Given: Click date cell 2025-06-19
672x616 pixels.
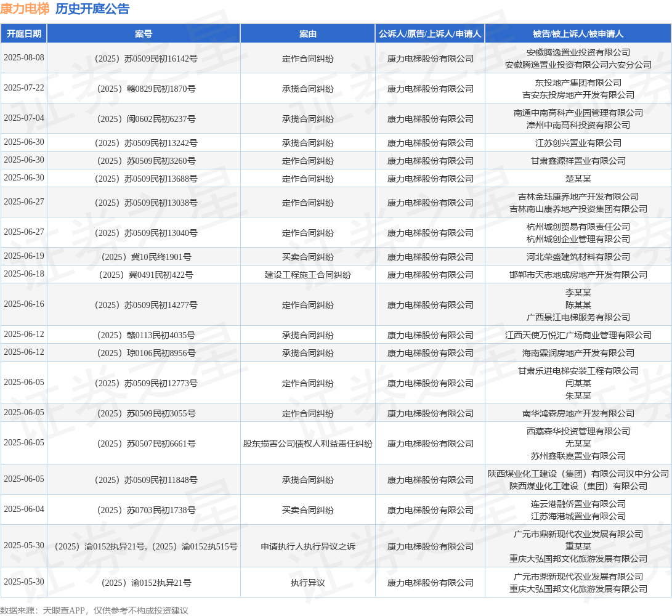Looking at the screenshot, I should click(24, 256).
